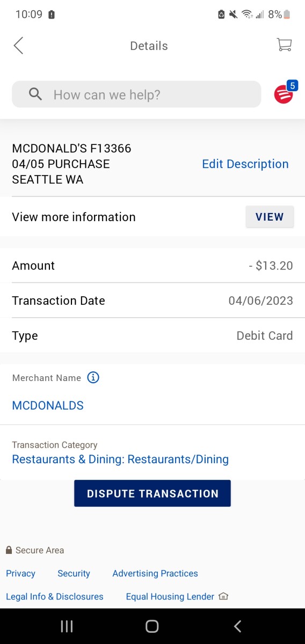Click the VIEW button for more information
The height and width of the screenshot is (644, 305).
click(270, 217)
